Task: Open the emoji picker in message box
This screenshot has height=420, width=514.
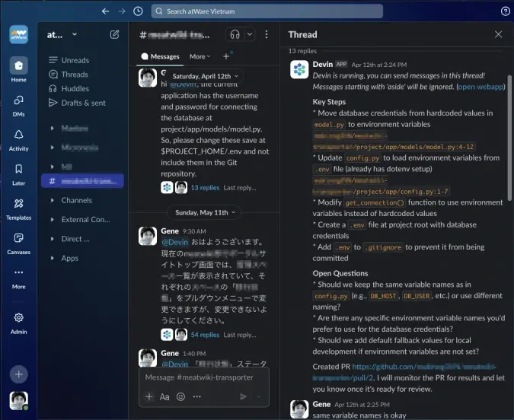Action: pos(180,396)
